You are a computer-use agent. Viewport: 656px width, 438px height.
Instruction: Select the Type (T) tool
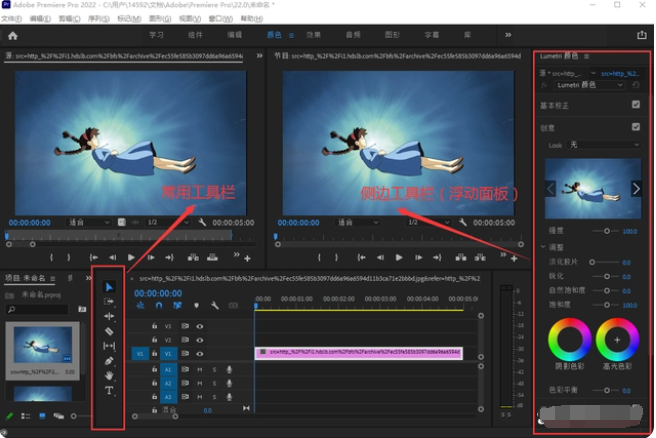click(x=109, y=391)
